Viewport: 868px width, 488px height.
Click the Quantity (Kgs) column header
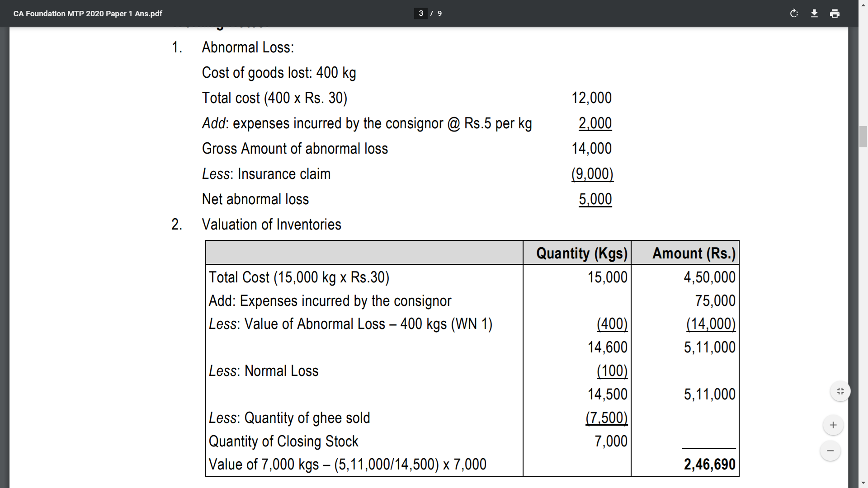581,253
